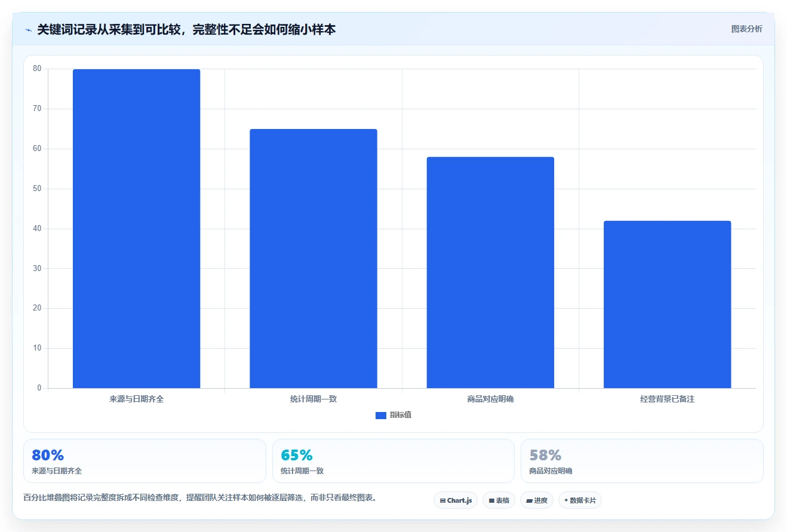Click the chart title about 关键词记录

coord(186,29)
